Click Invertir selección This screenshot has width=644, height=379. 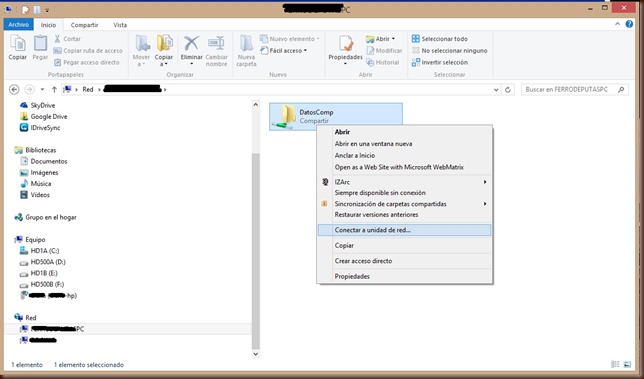(x=439, y=62)
